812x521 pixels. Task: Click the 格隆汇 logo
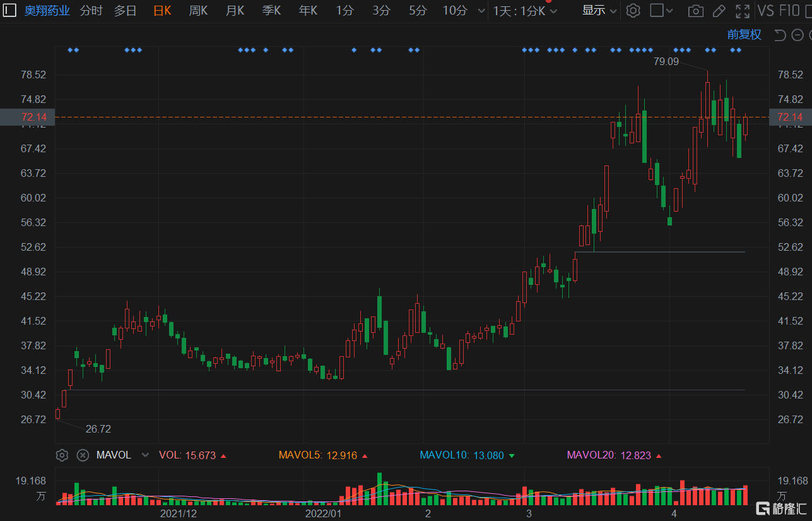[x=782, y=508]
